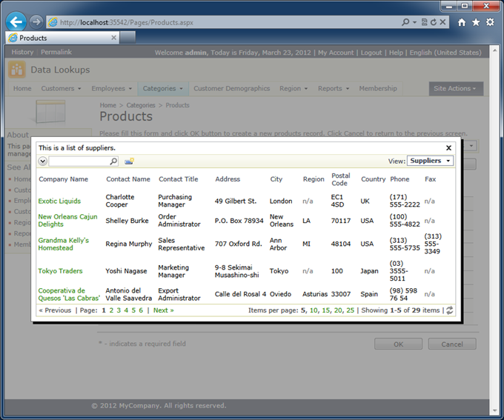
Task: Click the browser back arrow button
Action: [x=16, y=22]
